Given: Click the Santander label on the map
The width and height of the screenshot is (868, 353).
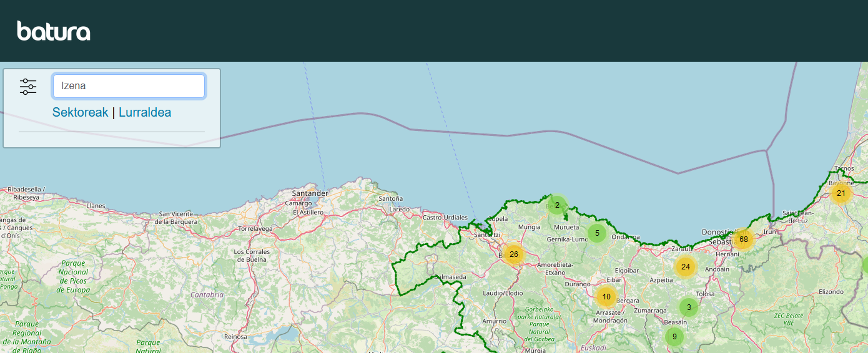Looking at the screenshot, I should click(x=310, y=193).
